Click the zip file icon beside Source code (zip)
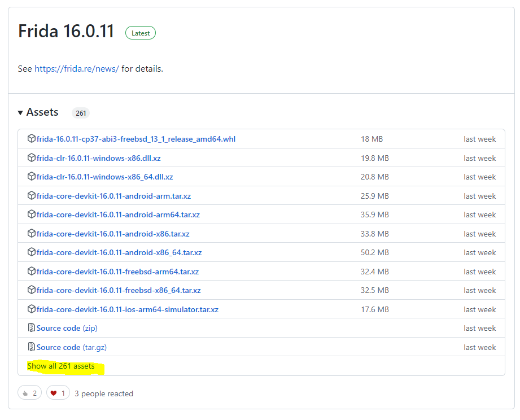520x420 pixels. [31, 327]
